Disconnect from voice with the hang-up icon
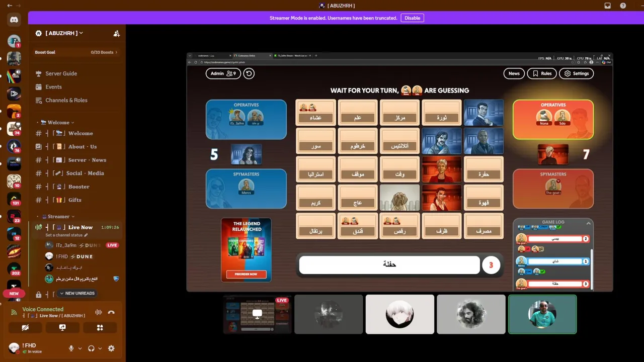 pos(111,312)
